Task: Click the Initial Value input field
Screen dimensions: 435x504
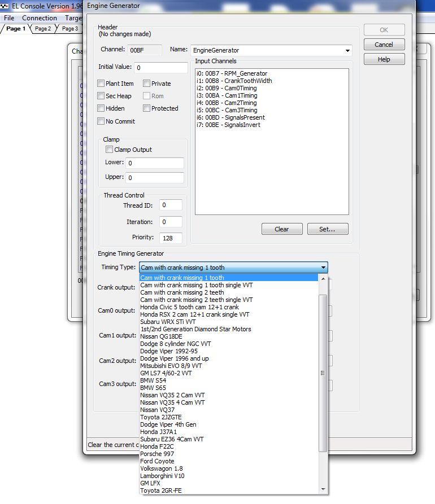Action: point(161,68)
